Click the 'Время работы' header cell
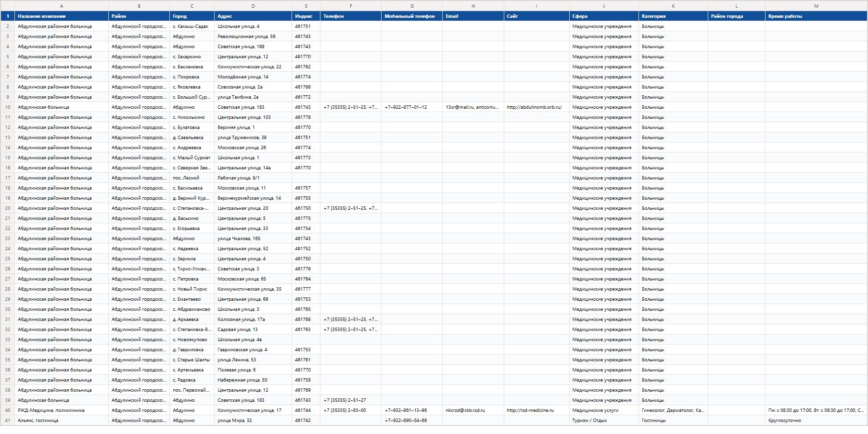 tap(816, 16)
